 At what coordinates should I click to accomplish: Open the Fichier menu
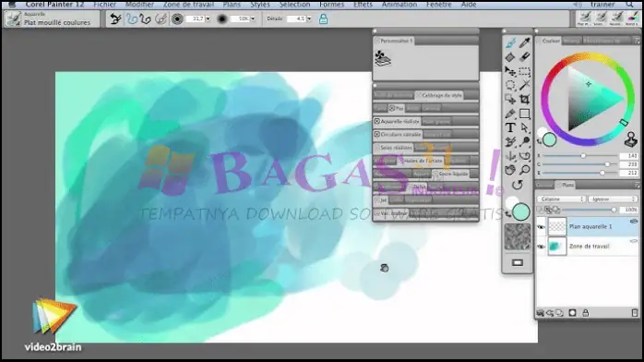click(105, 5)
